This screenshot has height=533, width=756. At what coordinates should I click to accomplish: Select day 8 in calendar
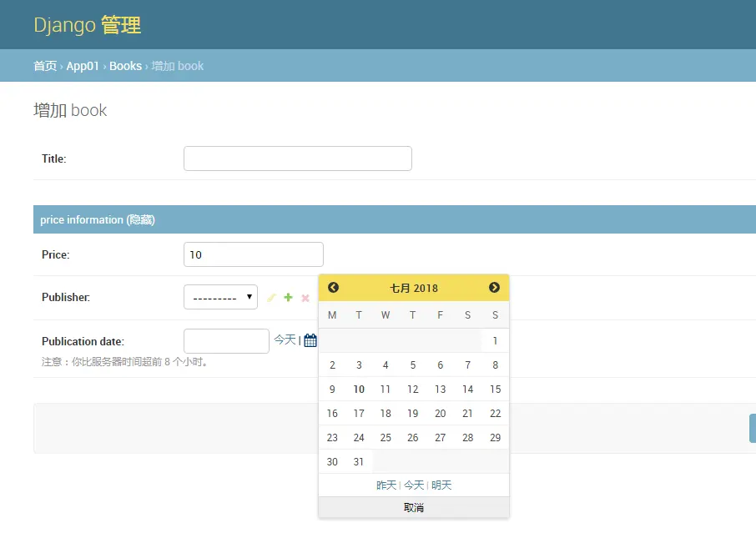click(x=495, y=365)
